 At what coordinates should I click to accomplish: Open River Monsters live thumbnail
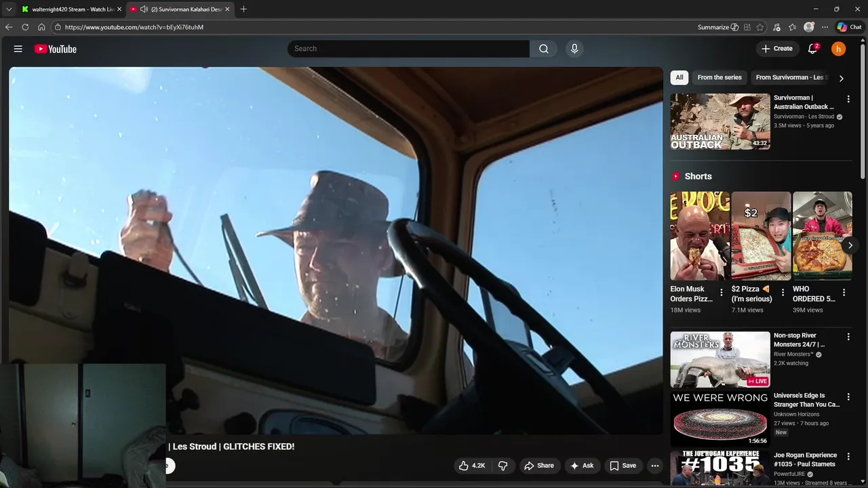coord(720,359)
